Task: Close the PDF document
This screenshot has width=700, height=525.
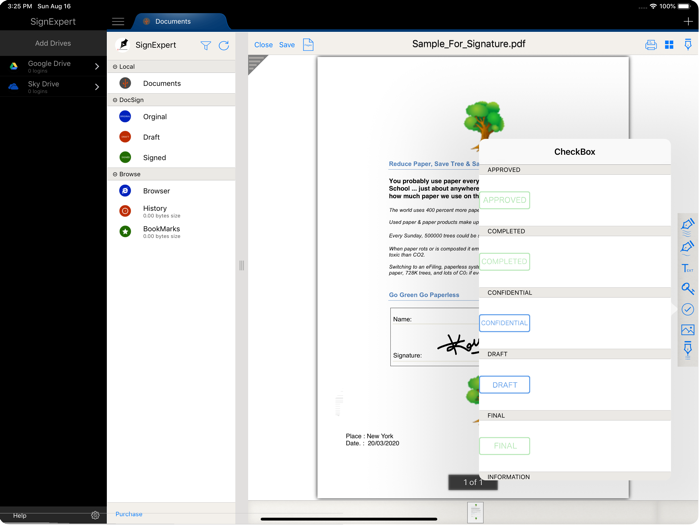Action: (x=263, y=45)
